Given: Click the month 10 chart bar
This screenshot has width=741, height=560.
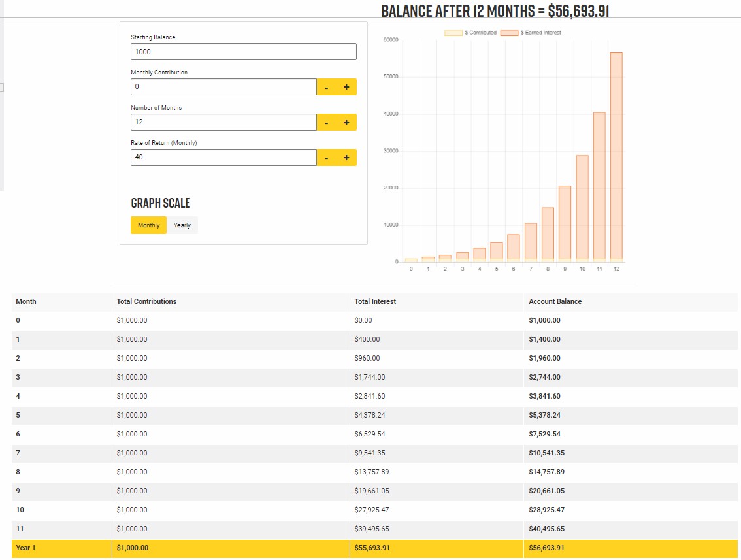Looking at the screenshot, I should [582, 208].
